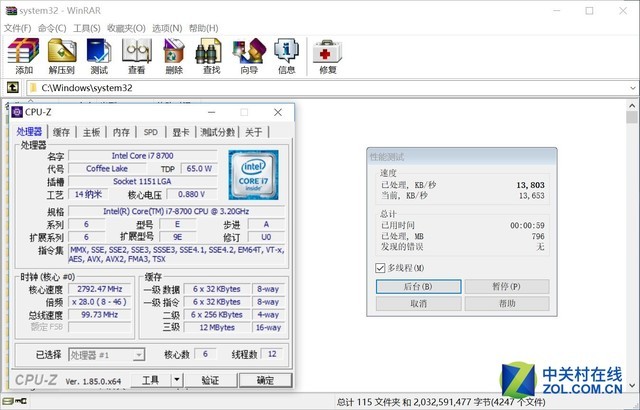The height and width of the screenshot is (410, 640).
Task: Close the CPU-Z window
Action: click(x=278, y=112)
